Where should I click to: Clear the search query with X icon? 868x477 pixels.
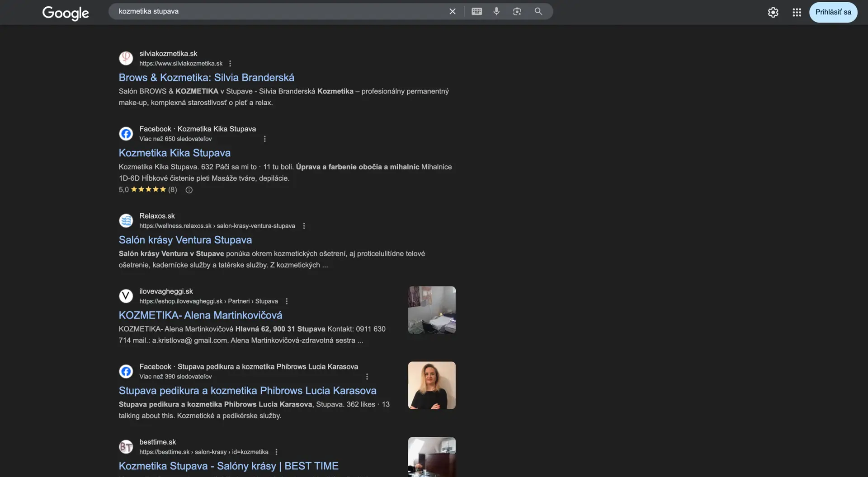click(x=453, y=11)
